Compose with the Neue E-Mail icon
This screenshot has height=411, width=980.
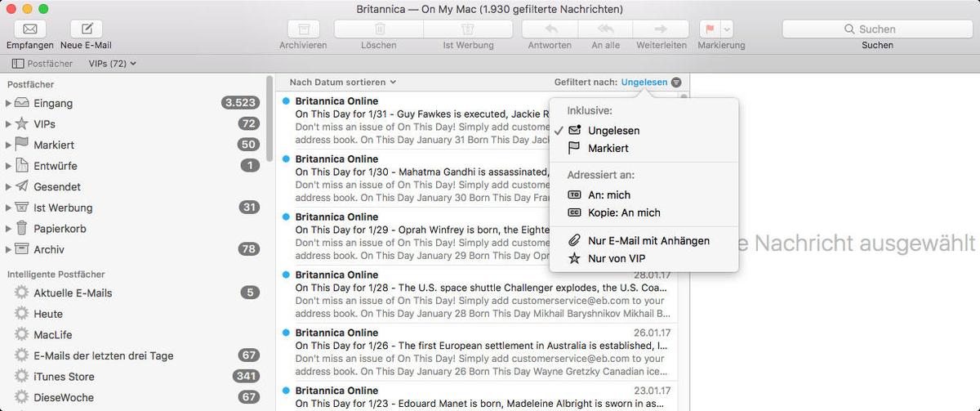click(x=87, y=29)
